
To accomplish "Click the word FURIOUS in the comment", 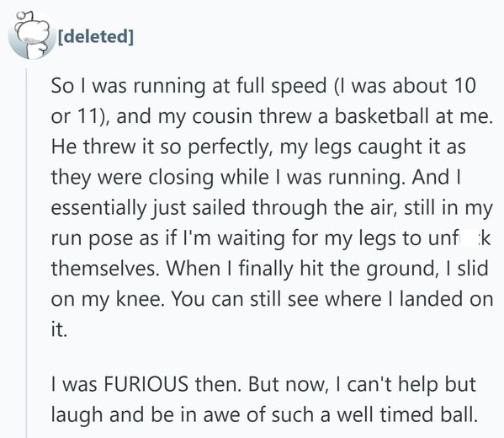I will [x=146, y=384].
